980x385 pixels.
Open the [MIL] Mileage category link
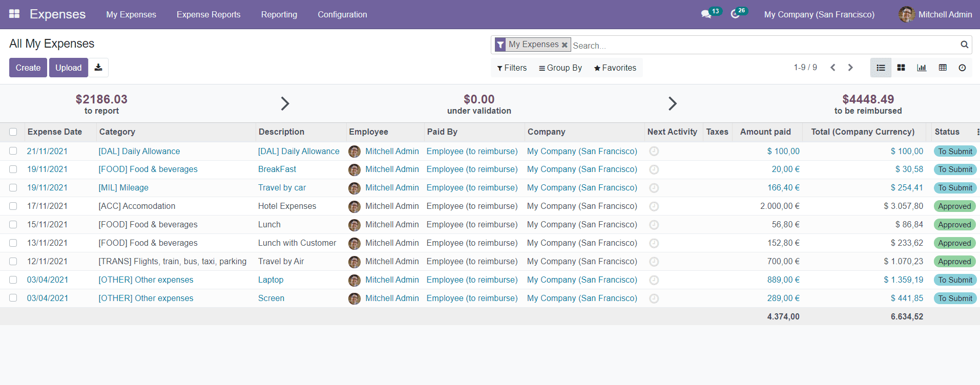click(123, 187)
